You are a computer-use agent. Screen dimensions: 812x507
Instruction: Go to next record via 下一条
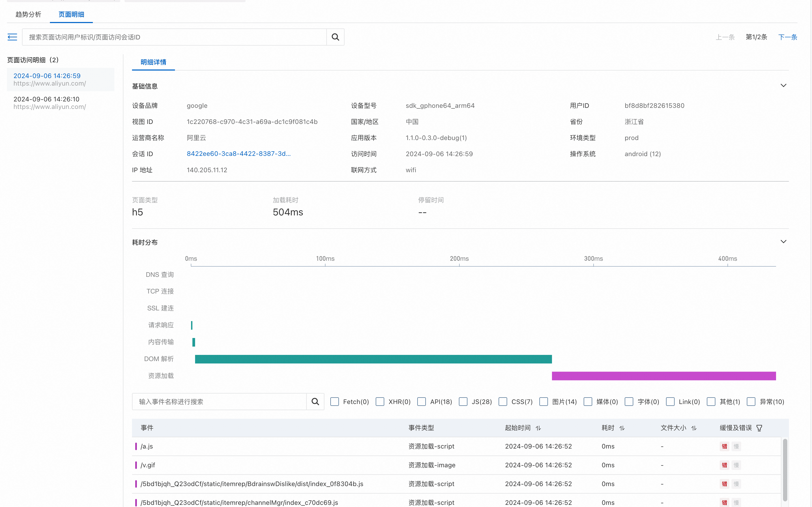point(787,37)
